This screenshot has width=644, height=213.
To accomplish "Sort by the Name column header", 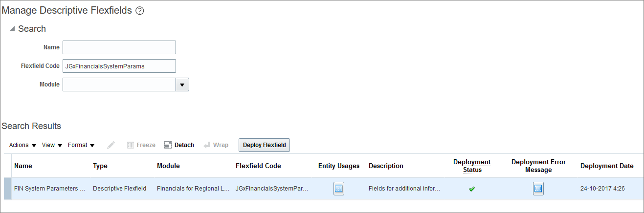I will 23,166.
